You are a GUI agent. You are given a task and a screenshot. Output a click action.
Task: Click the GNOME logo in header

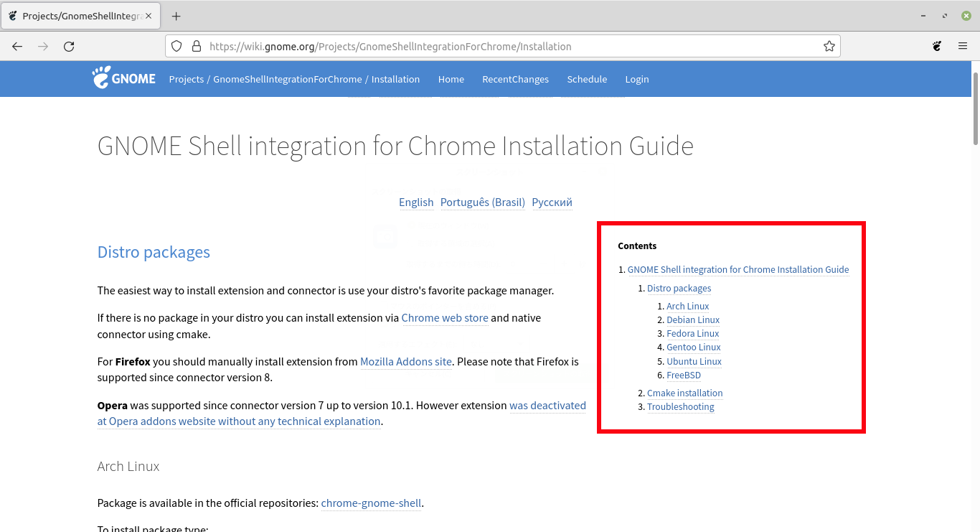pyautogui.click(x=123, y=78)
